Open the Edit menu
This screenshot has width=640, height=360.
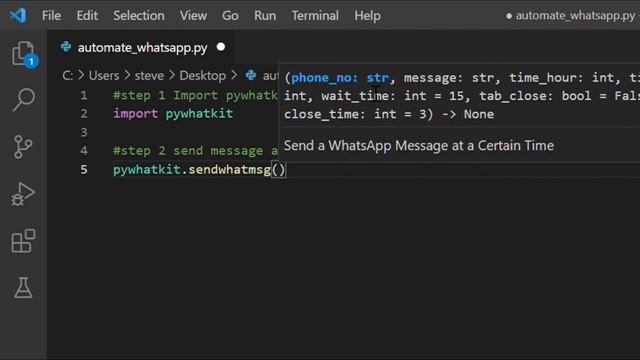[x=87, y=16]
